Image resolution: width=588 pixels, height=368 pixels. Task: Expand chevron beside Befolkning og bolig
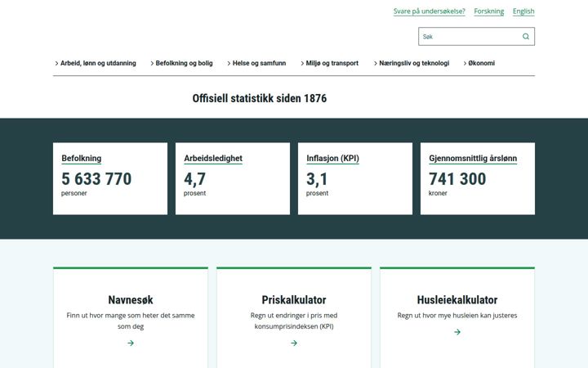point(152,64)
